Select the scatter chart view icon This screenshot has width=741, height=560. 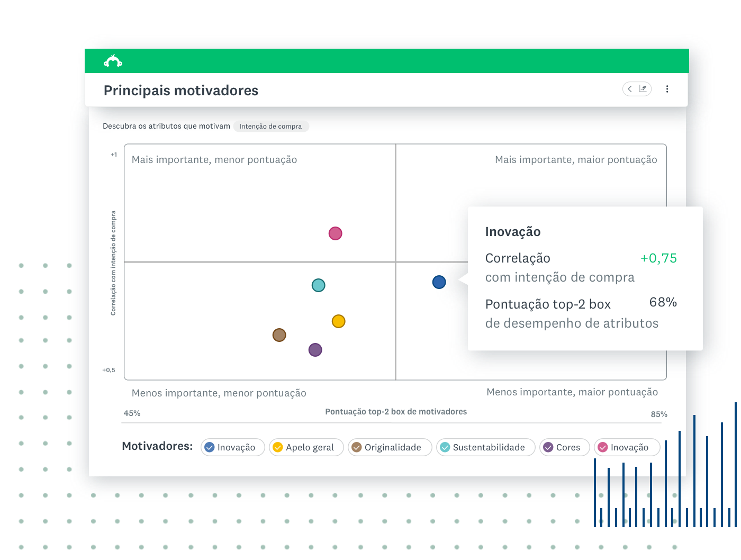644,89
